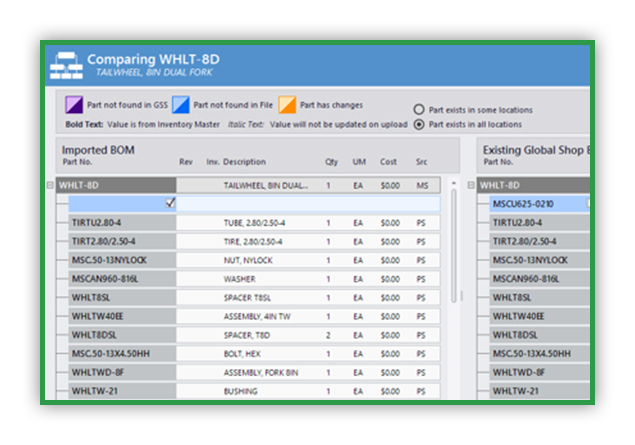Select MSCU625-0210 in Existing Global Shop BOM

click(x=539, y=204)
